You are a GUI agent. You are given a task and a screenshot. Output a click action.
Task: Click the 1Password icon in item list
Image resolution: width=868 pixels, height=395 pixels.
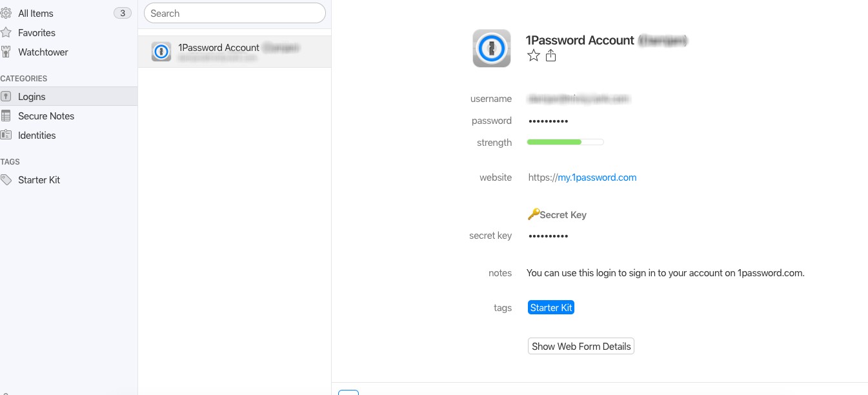click(x=161, y=52)
